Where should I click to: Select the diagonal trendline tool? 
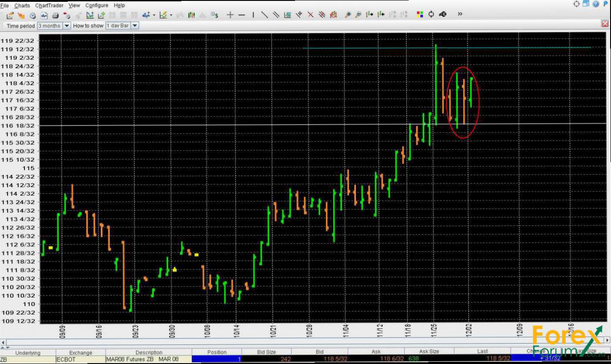pos(264,15)
